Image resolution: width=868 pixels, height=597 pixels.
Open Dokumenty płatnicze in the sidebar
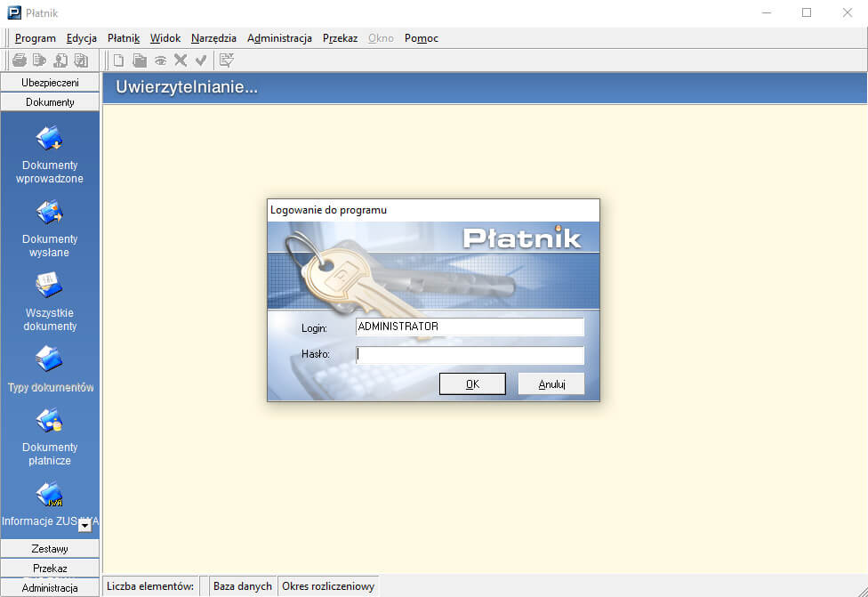point(50,438)
